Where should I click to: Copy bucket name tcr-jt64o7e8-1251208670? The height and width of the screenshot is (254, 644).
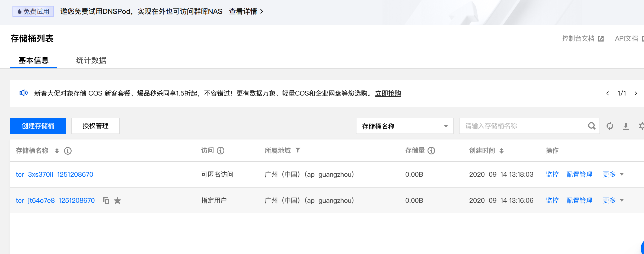(x=106, y=201)
